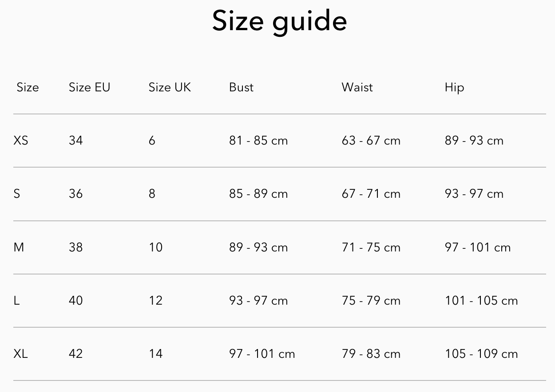Click waist measurement "75 - 79 cm"
Viewport: 555px width, 392px height.
click(371, 301)
